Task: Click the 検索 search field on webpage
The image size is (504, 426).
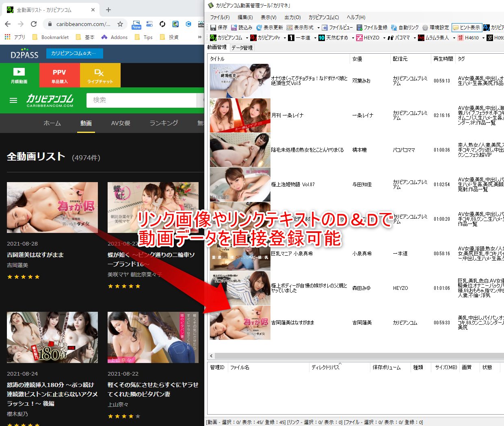Action: 142,100
